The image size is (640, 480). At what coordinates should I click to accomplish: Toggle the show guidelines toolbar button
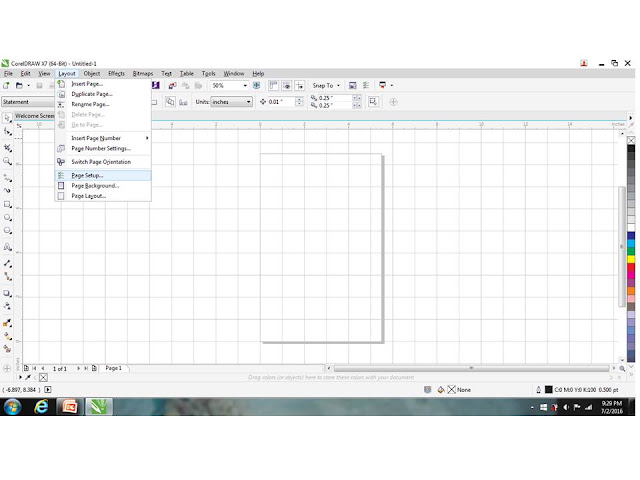click(x=300, y=85)
